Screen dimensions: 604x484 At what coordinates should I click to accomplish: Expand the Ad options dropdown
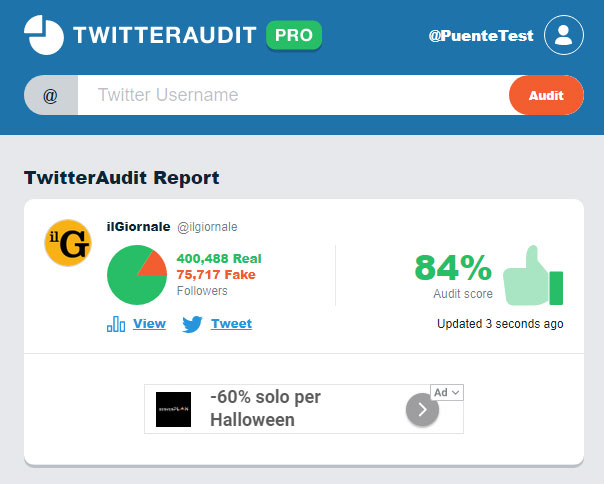click(447, 393)
